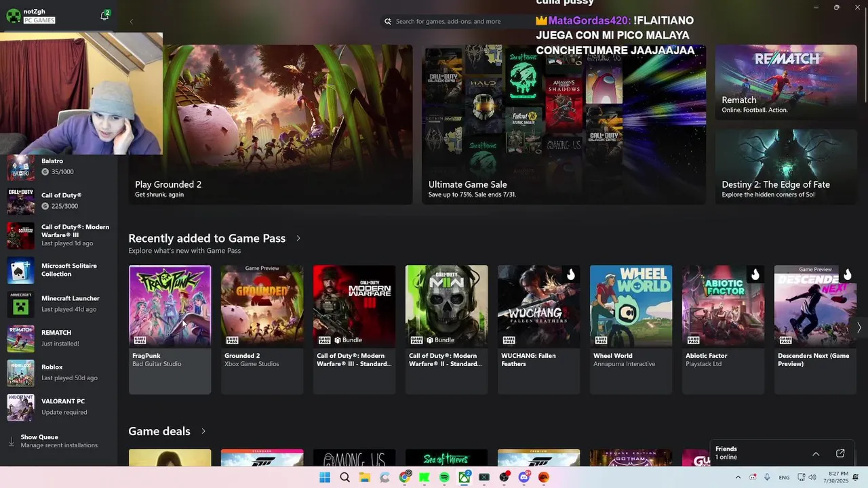
Task: Open WUCHANG: Fallen Feathers card
Action: click(538, 329)
